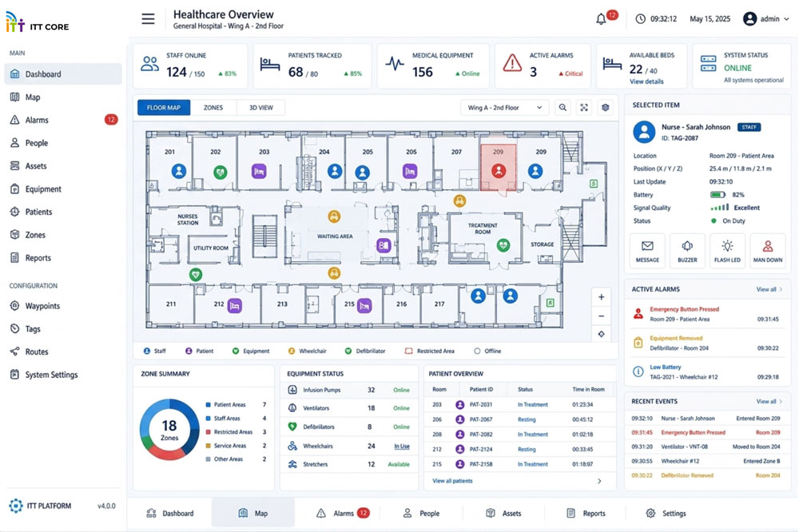Viewport: 799px width, 532px height.
Task: Zoom in the floor map
Action: click(x=602, y=297)
